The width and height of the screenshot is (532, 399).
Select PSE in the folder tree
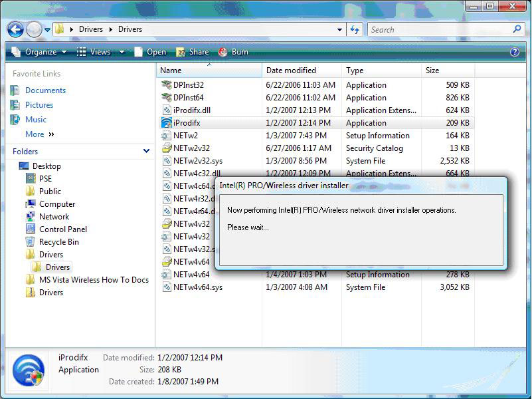click(x=45, y=179)
